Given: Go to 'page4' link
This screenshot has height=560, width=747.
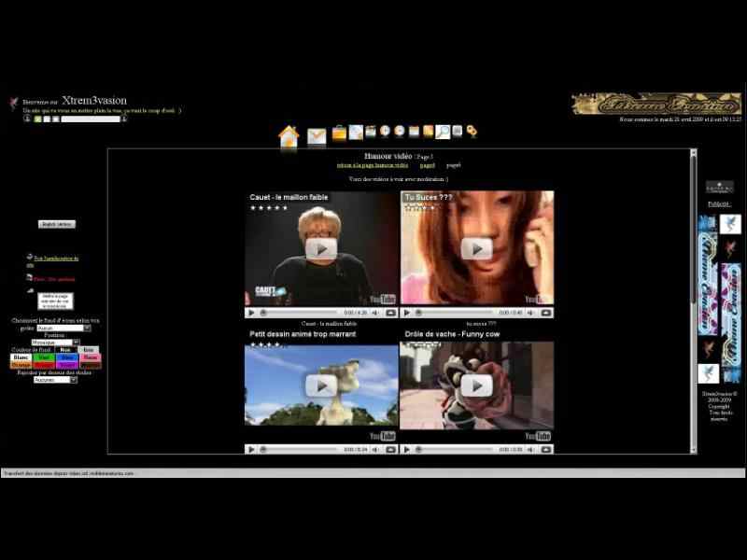Looking at the screenshot, I should [427, 165].
